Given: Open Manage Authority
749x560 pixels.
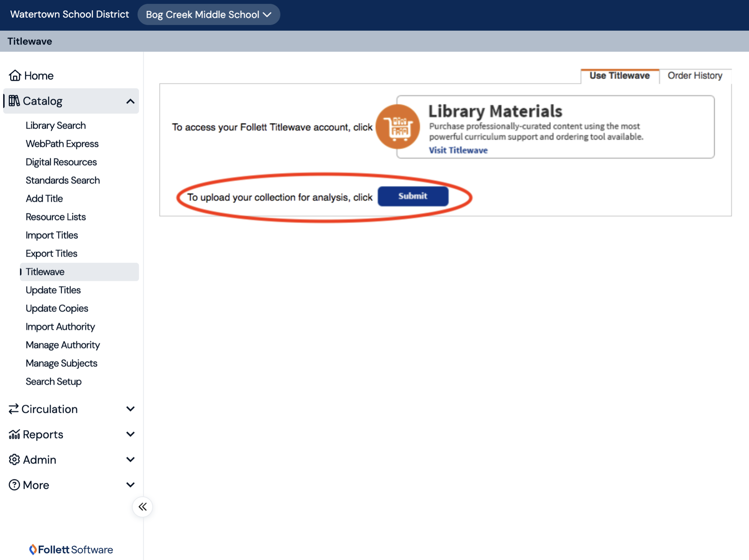Looking at the screenshot, I should point(63,345).
